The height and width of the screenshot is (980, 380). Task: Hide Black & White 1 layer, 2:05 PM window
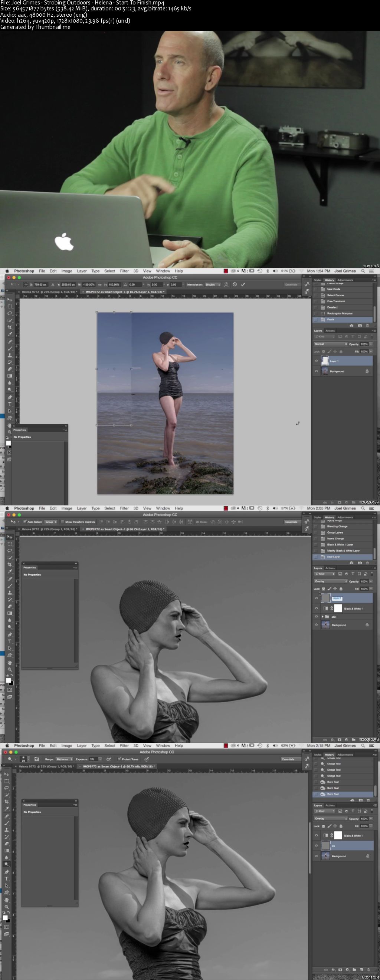(x=316, y=608)
